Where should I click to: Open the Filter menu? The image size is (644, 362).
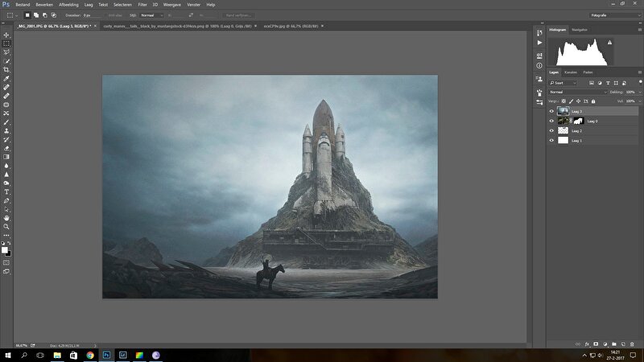tap(142, 5)
